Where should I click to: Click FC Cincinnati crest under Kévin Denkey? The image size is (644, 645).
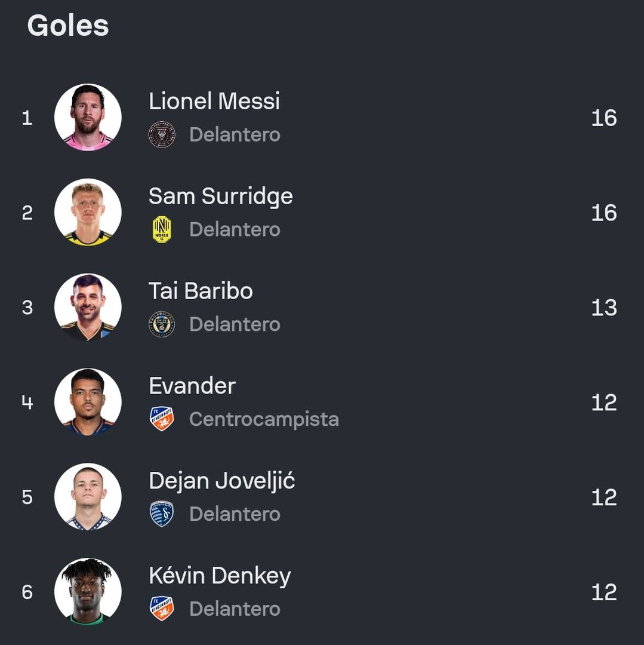tap(162, 609)
